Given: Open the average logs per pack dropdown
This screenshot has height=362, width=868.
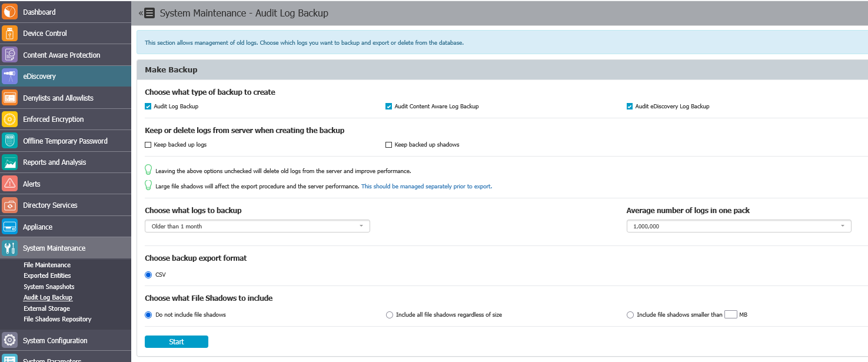Looking at the screenshot, I should point(739,226).
